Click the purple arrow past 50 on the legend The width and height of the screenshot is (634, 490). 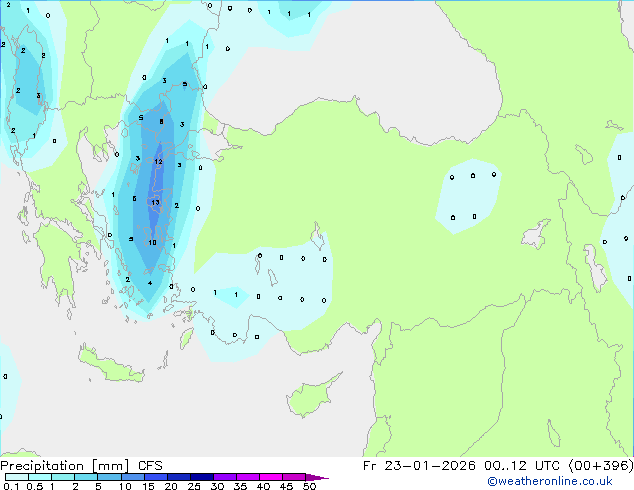tap(317, 477)
